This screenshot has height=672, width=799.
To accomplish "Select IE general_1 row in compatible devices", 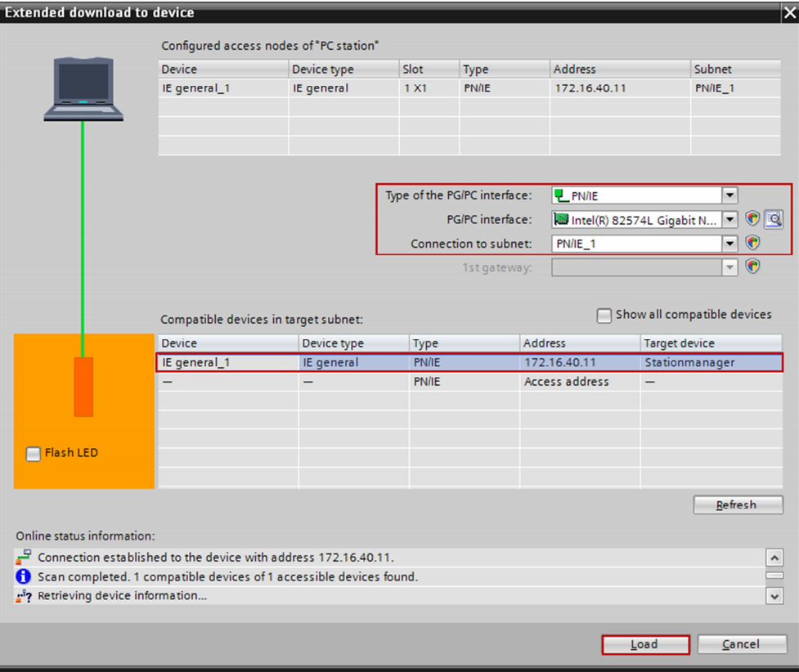I will [x=469, y=362].
